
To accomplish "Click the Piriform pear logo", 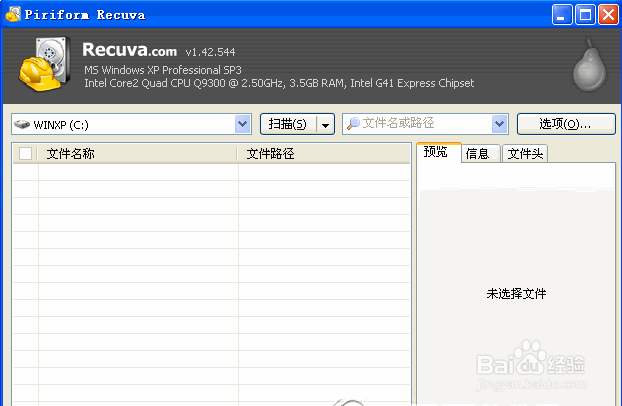I will click(x=589, y=65).
